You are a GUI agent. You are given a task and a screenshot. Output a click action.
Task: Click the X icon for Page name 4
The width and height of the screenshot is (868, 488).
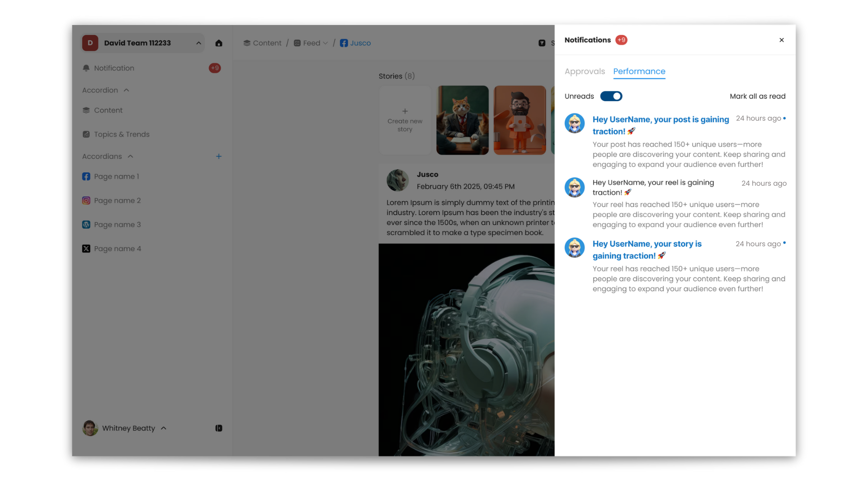(86, 249)
